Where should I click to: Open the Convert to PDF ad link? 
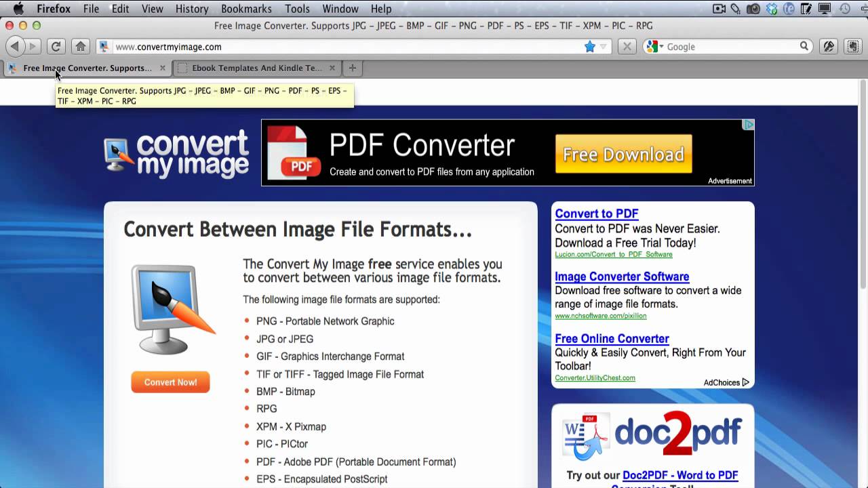coord(597,213)
